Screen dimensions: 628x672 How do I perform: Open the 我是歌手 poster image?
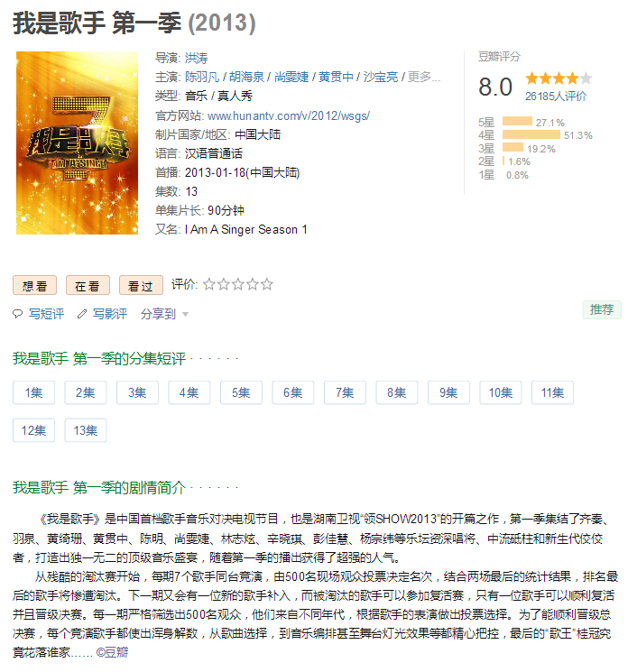(78, 143)
